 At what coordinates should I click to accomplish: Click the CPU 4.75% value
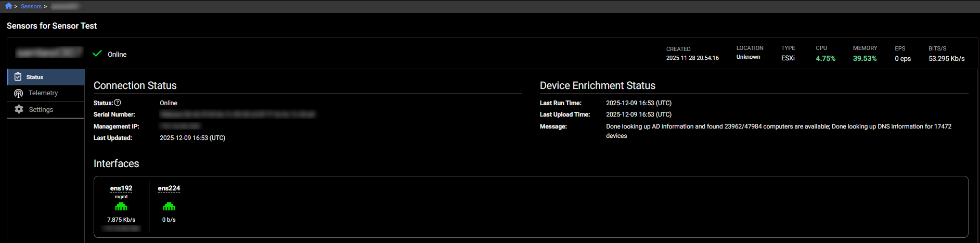pyautogui.click(x=826, y=59)
